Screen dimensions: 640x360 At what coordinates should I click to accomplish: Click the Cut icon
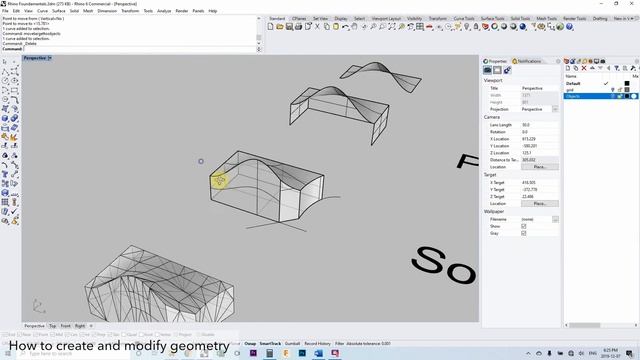pyautogui.click(x=317, y=27)
